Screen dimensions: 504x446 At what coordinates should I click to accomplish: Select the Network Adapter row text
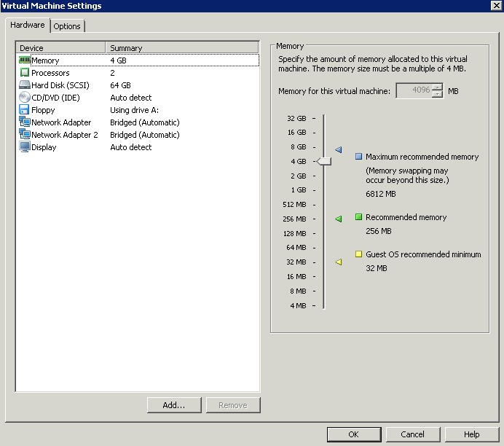61,122
